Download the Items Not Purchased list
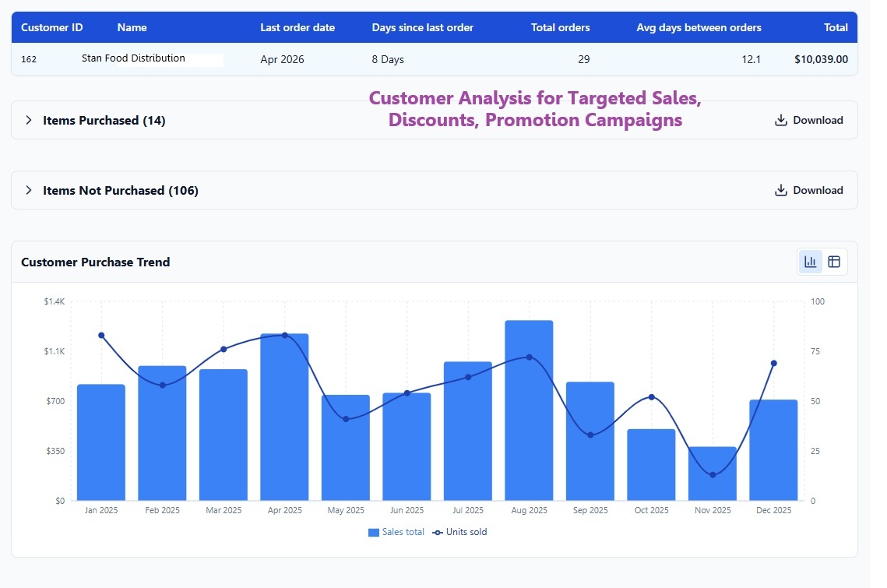Screen dimensions: 887x588 (808, 190)
